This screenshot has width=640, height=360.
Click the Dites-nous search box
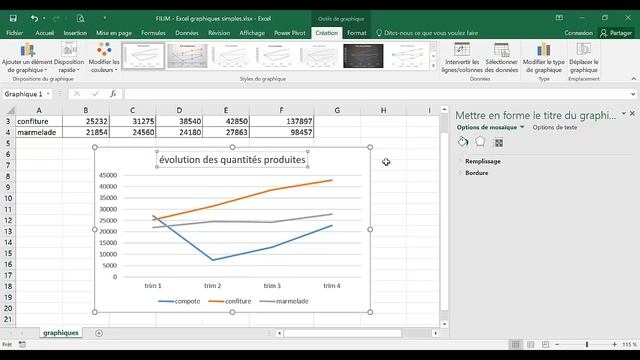[x=427, y=33]
